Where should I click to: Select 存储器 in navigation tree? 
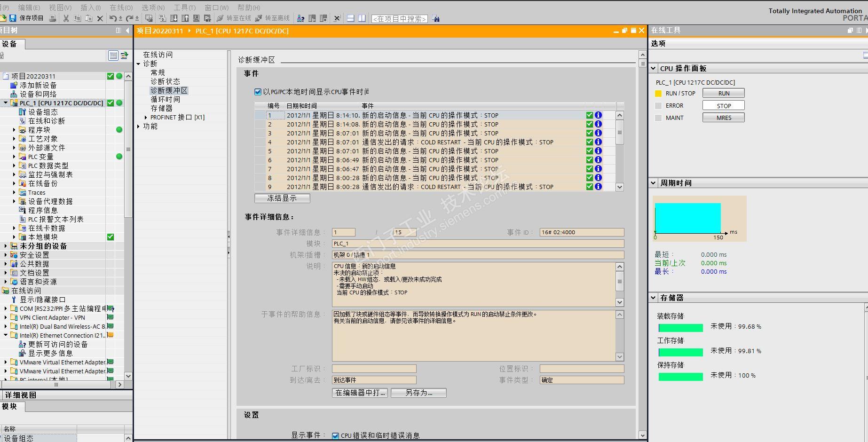(161, 108)
